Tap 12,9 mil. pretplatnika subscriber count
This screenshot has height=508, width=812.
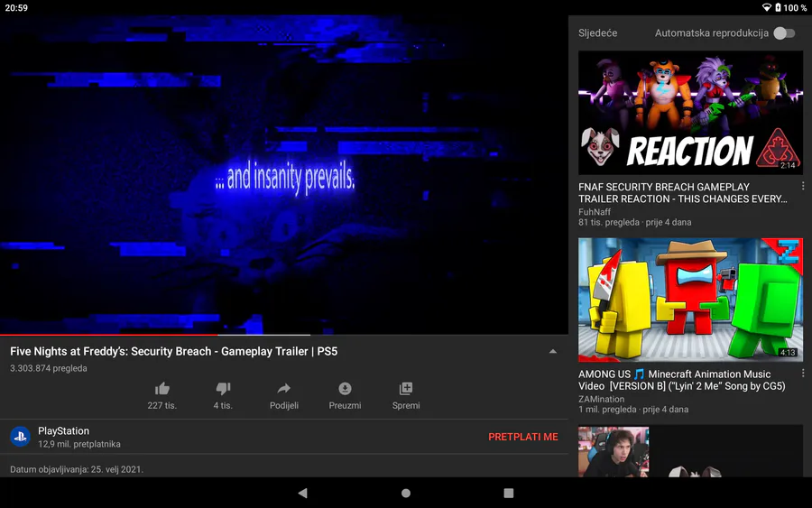click(79, 444)
